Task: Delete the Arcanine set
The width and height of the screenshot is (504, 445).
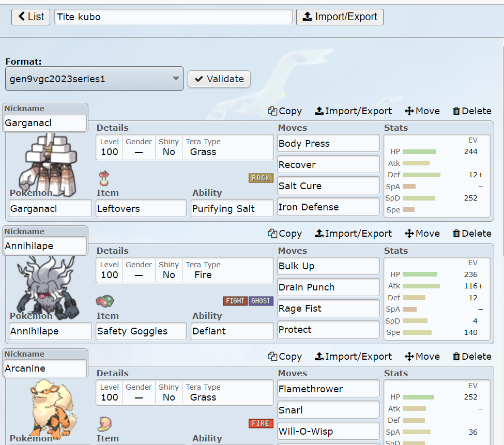Action: pos(472,356)
